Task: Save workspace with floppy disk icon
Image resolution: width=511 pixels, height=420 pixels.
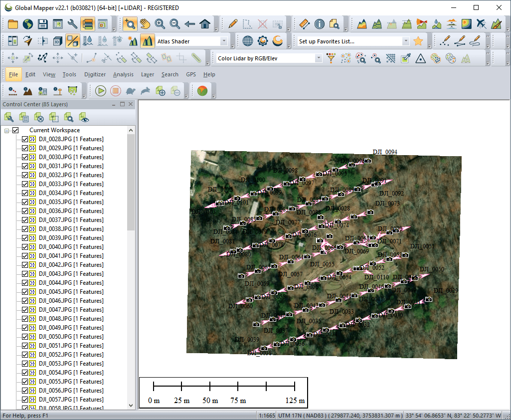Action: point(43,24)
